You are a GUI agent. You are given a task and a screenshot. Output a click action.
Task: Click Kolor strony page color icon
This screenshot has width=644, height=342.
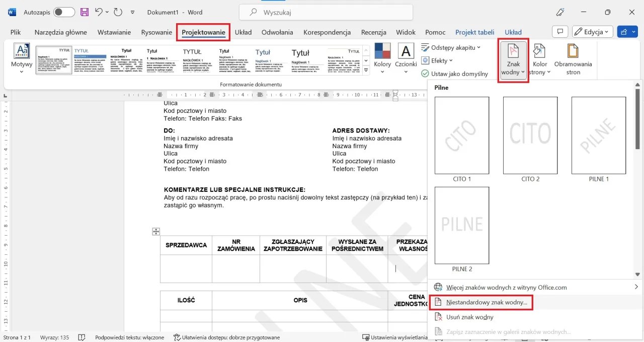540,59
